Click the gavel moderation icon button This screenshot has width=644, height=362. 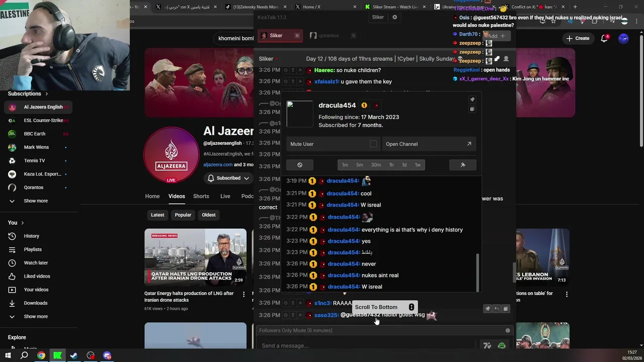coord(463,165)
